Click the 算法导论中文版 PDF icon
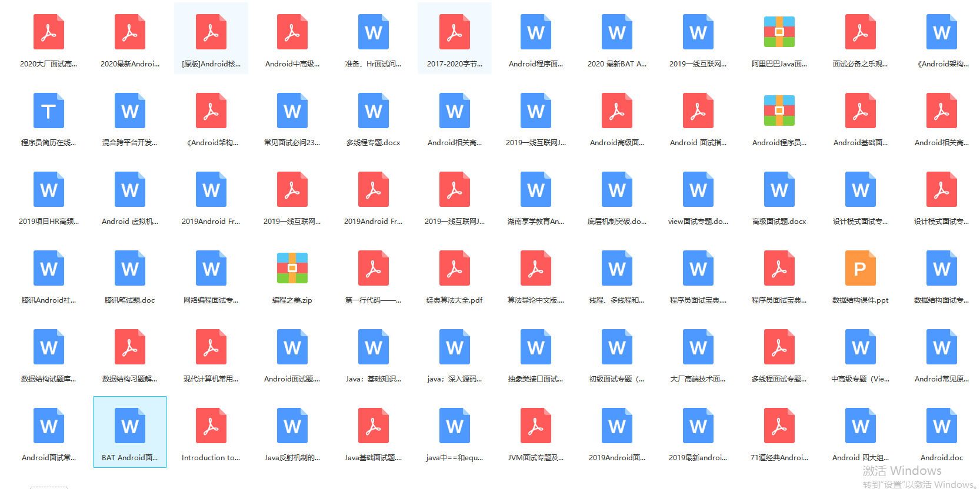This screenshot has width=980, height=489. click(536, 268)
